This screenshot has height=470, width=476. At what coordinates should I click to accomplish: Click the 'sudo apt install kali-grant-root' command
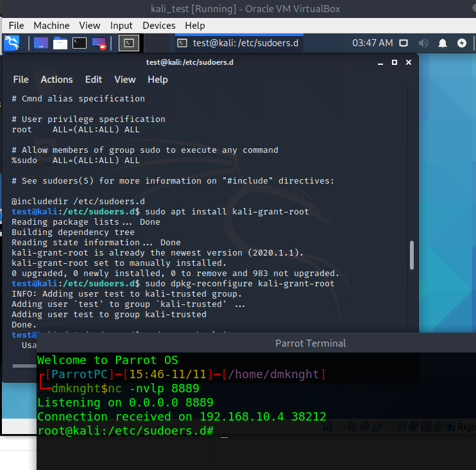226,211
